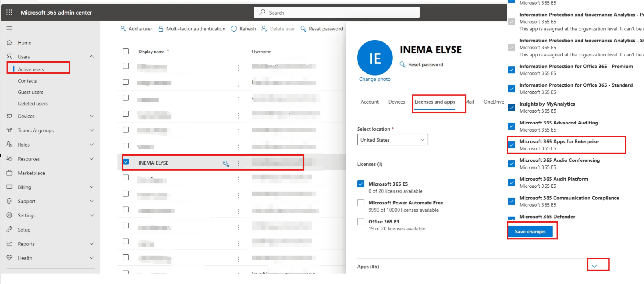644x284 pixels.
Task: Click the Resources icon in sidebar
Action: click(9, 159)
